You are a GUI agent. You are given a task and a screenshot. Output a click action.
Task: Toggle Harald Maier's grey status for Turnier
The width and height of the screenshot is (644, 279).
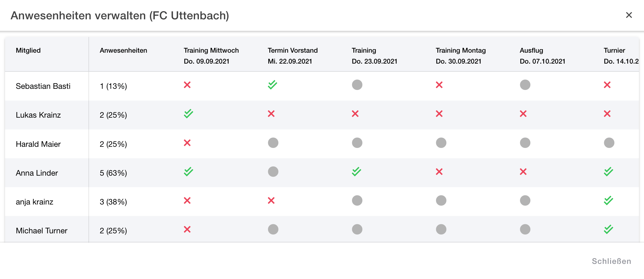[x=609, y=143]
